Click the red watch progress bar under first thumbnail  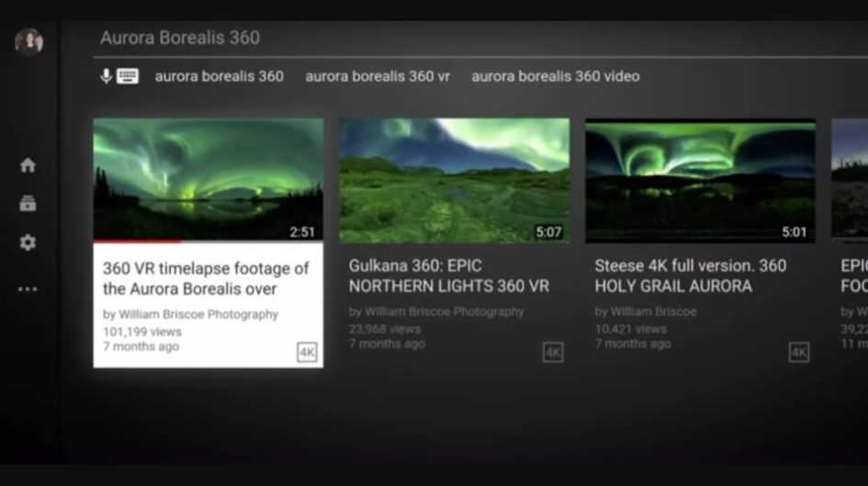point(138,242)
